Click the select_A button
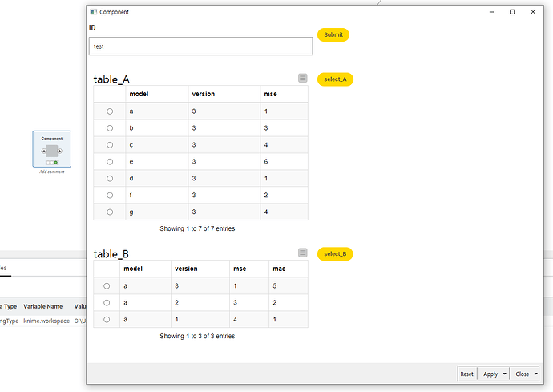 pyautogui.click(x=335, y=79)
